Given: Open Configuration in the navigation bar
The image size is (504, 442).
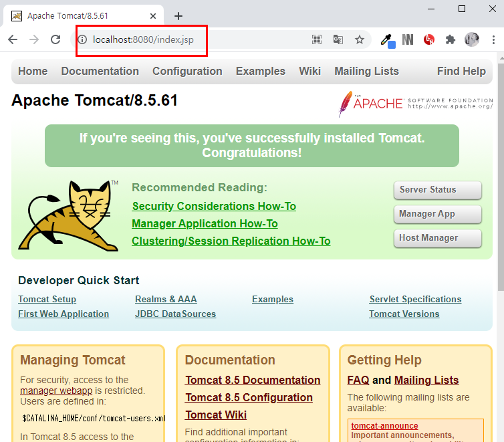Looking at the screenshot, I should click(x=187, y=71).
